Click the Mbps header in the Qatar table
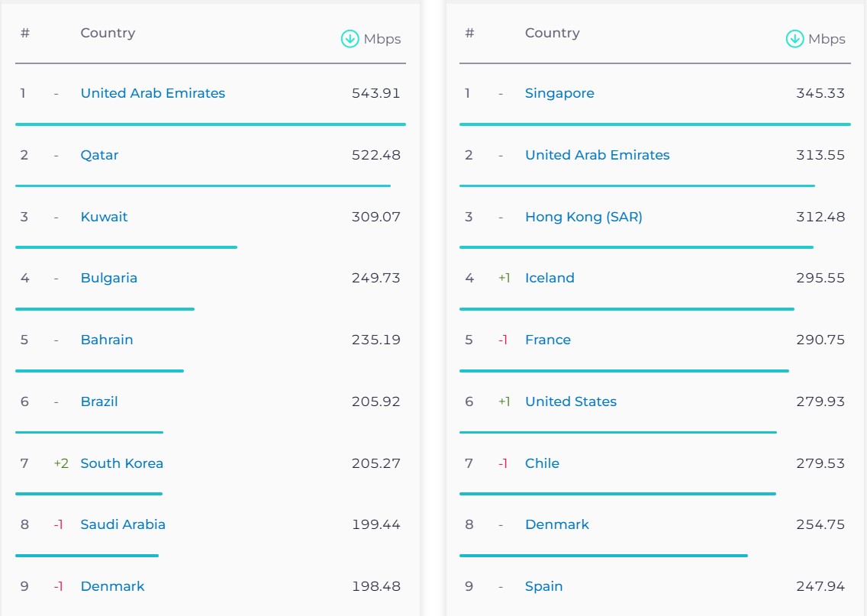This screenshot has width=867, height=616. [382, 39]
